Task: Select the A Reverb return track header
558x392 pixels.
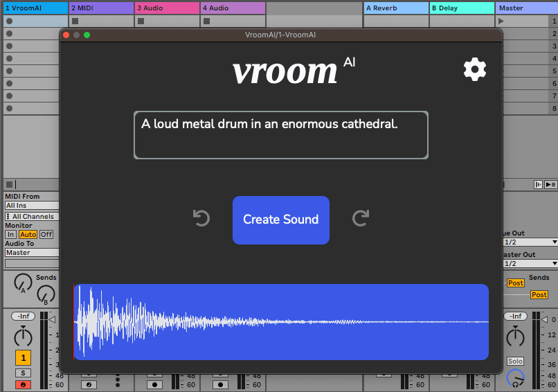Action: 396,8
